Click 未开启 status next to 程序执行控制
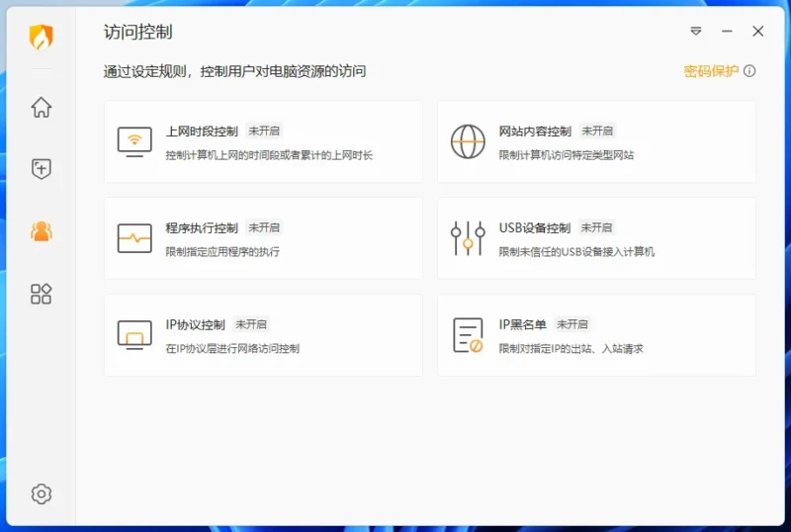791x532 pixels. click(264, 228)
